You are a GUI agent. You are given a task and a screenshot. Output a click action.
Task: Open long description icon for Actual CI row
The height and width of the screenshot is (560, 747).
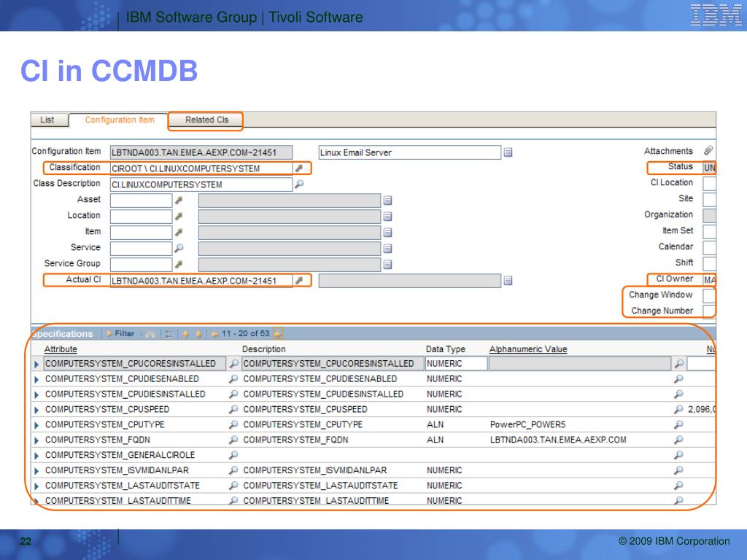pyautogui.click(x=508, y=281)
